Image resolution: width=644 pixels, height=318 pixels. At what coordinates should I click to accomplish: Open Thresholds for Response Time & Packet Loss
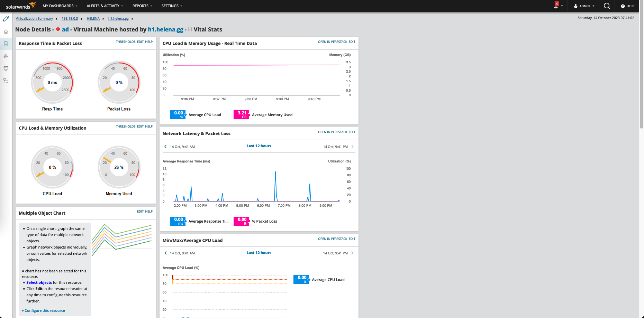[x=125, y=42]
